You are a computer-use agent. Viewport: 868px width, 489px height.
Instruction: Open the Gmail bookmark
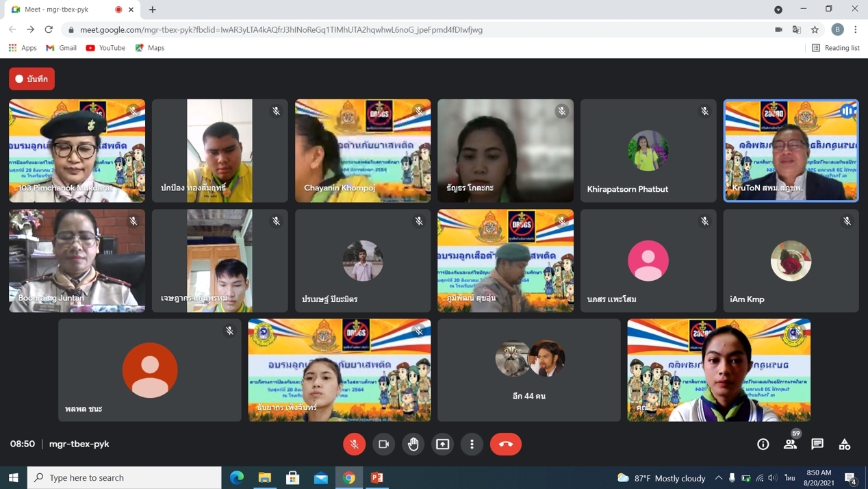click(x=61, y=48)
